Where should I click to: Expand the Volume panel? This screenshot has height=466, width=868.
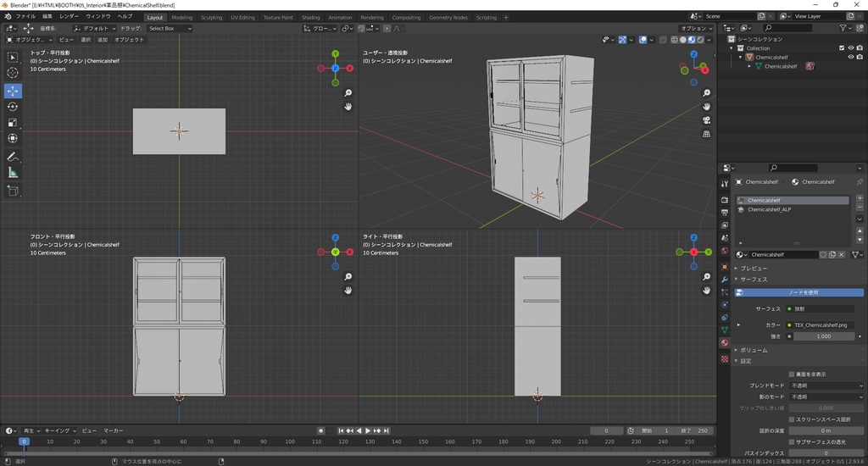[x=753, y=350]
